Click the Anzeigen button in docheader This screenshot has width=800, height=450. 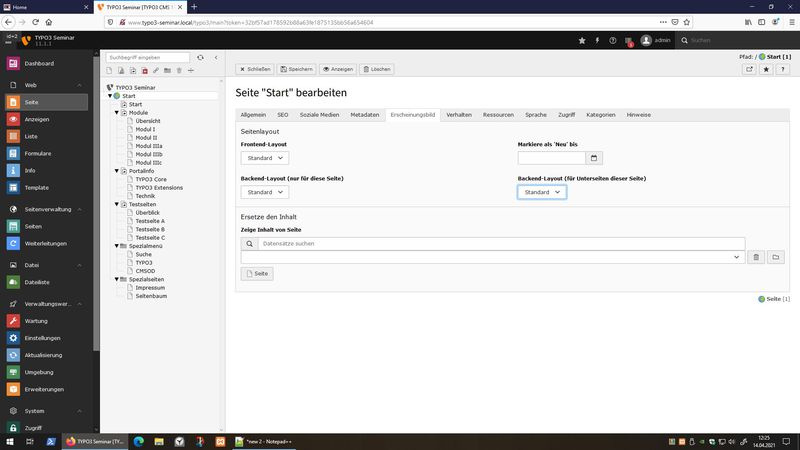338,69
